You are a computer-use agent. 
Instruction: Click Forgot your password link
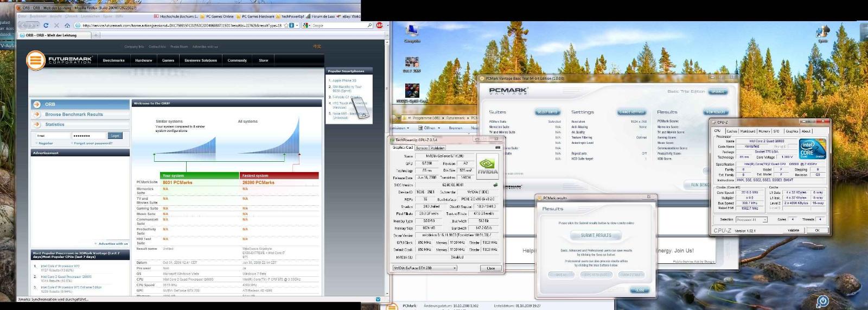point(93,143)
